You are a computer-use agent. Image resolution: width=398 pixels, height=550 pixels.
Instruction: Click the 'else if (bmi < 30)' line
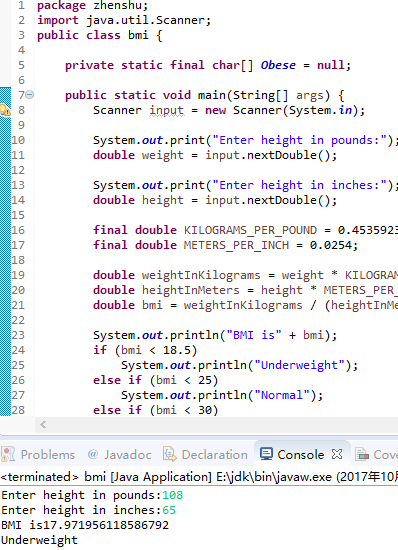(x=156, y=410)
